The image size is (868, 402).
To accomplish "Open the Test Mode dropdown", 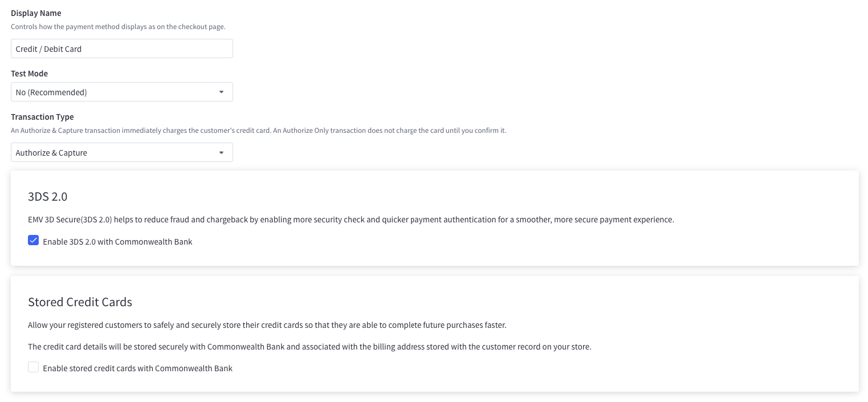I will pyautogui.click(x=122, y=92).
